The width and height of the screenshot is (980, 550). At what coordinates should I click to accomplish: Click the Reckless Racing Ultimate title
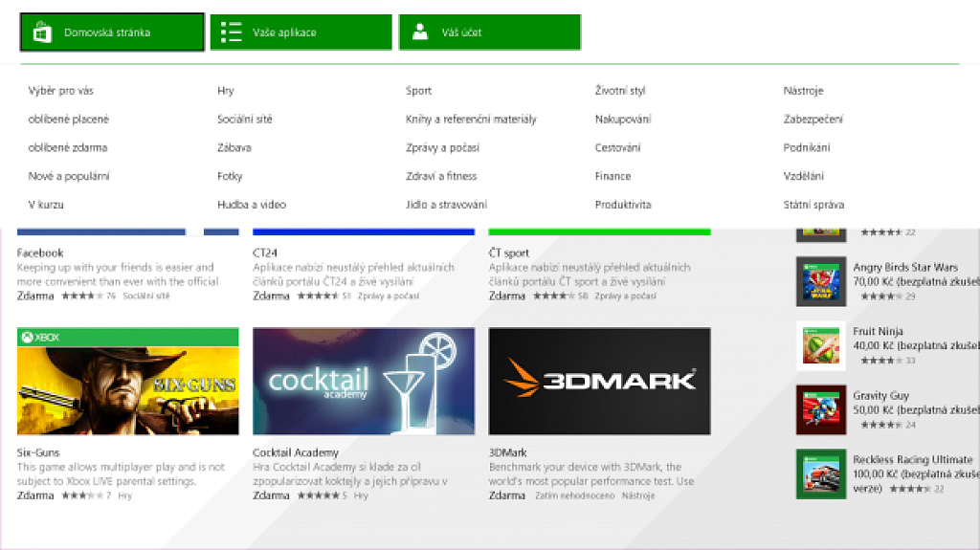(x=913, y=459)
